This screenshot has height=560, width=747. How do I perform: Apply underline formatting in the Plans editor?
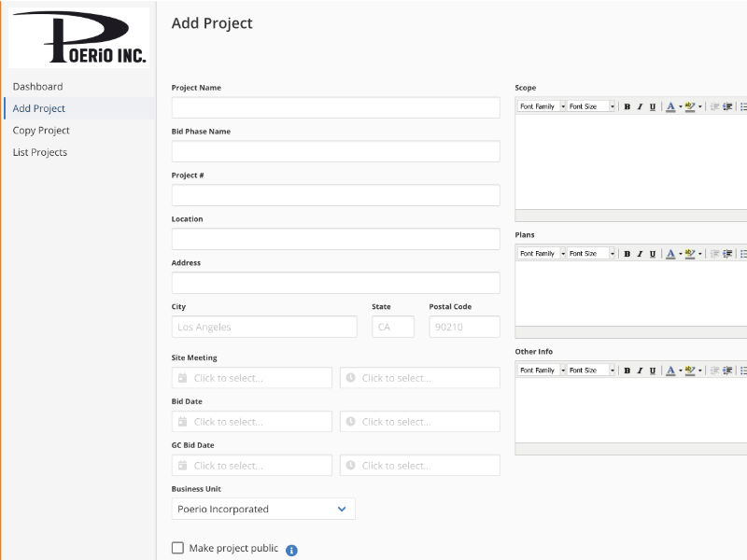[x=652, y=253]
